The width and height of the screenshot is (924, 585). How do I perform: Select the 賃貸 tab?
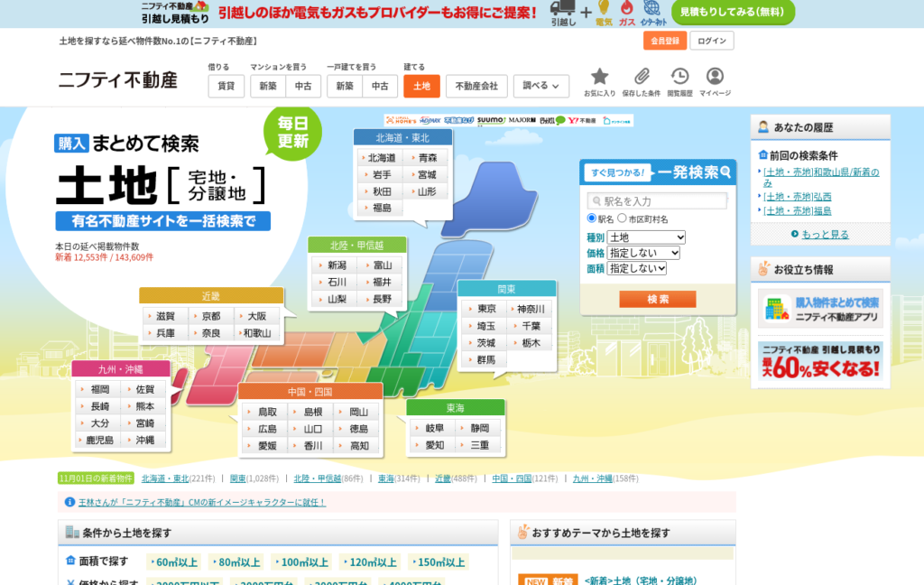click(x=226, y=86)
